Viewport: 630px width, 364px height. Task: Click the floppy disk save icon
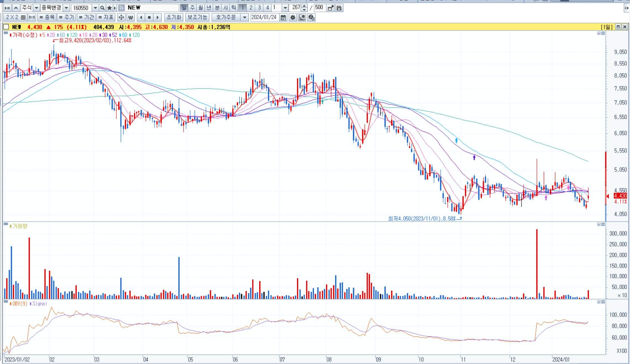coord(339,8)
